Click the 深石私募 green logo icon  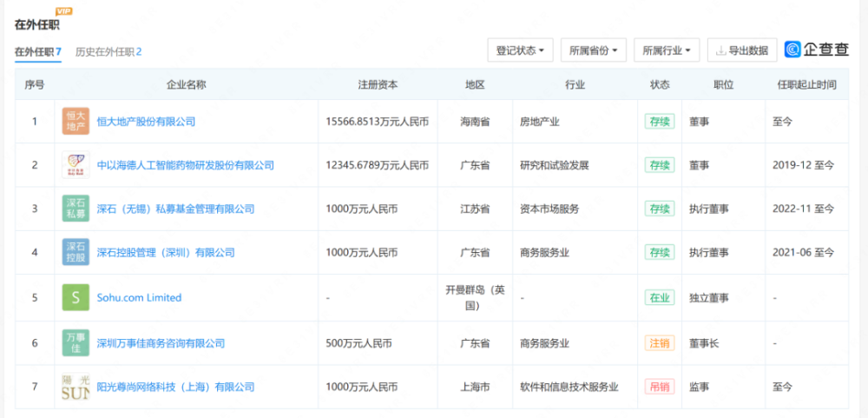pos(76,209)
